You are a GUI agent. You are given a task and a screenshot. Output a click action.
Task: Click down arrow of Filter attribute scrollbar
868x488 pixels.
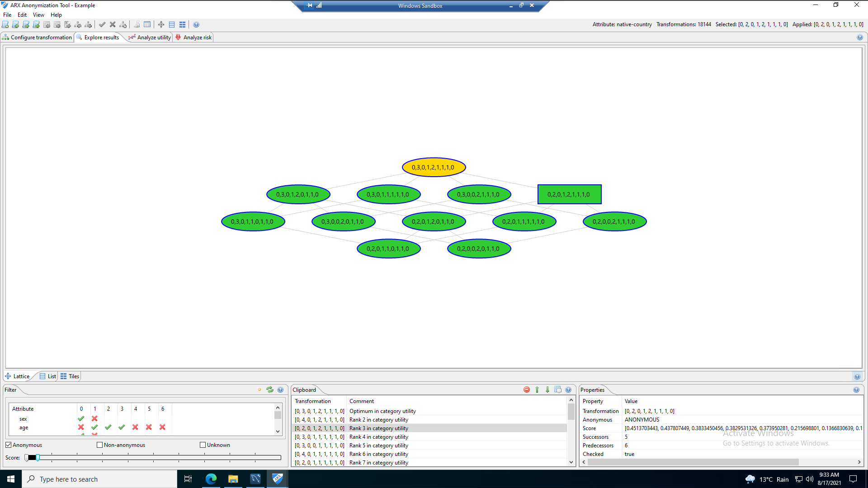tap(278, 432)
